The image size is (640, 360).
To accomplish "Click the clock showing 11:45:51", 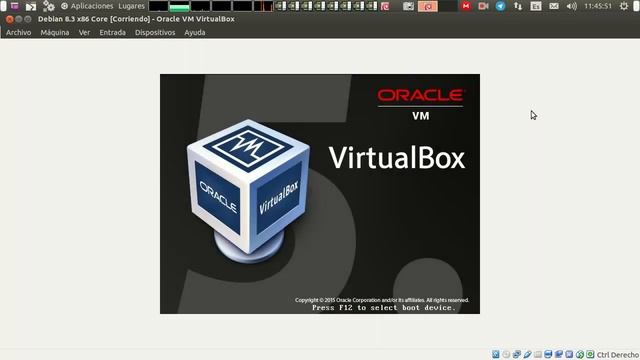I will coord(598,6).
